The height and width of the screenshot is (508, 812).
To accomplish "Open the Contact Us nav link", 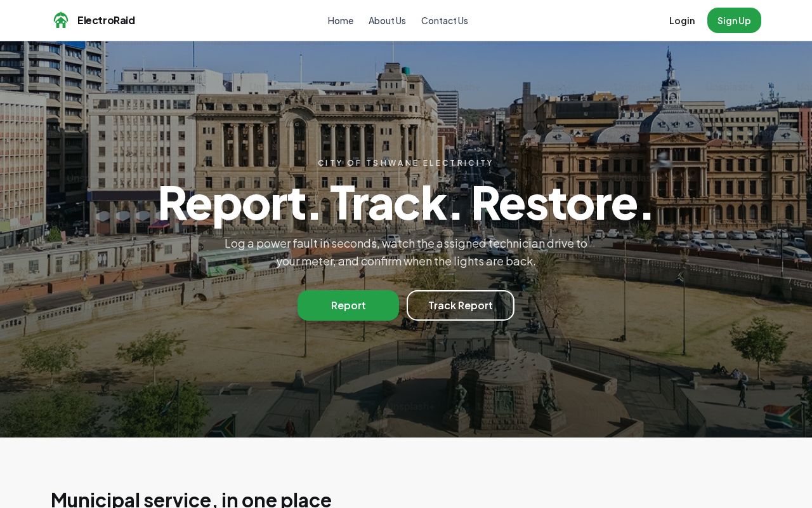I will point(444,20).
